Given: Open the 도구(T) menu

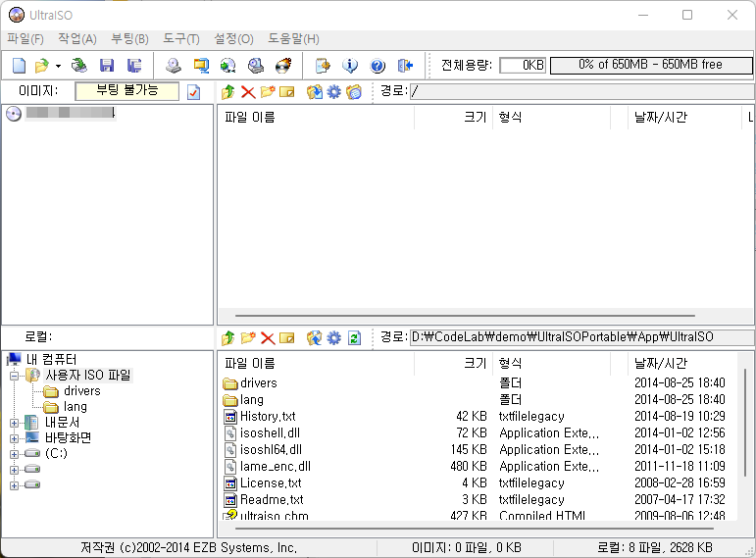Looking at the screenshot, I should click(x=181, y=39).
